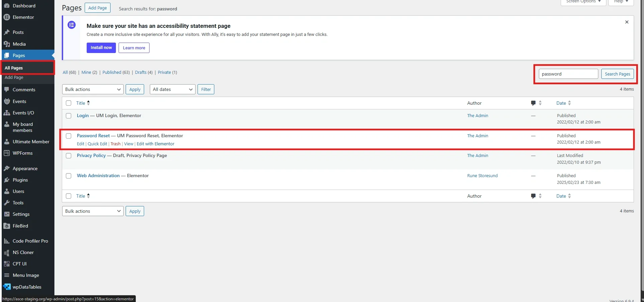644x302 pixels.
Task: Click the top Apply bulk action button
Action: (135, 89)
